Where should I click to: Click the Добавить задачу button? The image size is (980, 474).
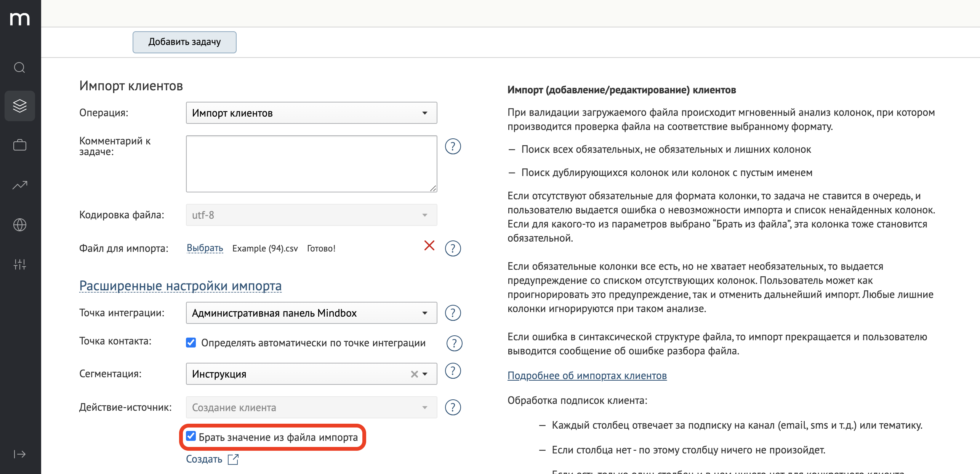point(184,42)
